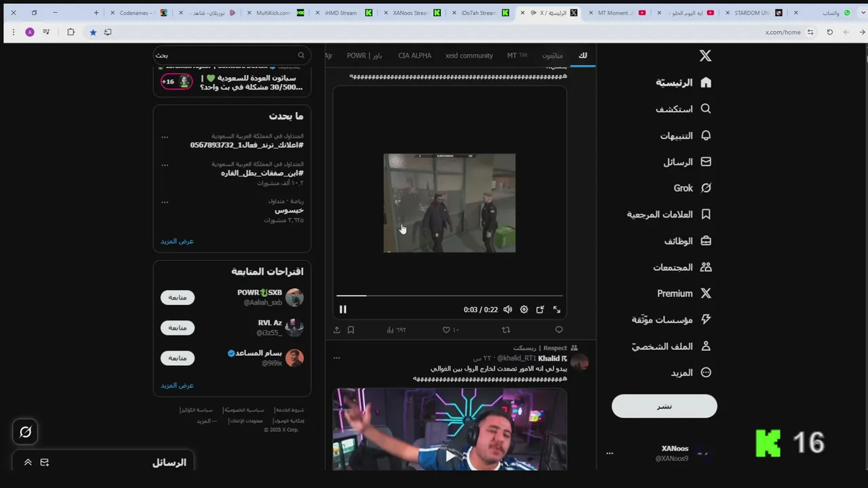Pause the playing video
868x488 pixels.
point(342,310)
